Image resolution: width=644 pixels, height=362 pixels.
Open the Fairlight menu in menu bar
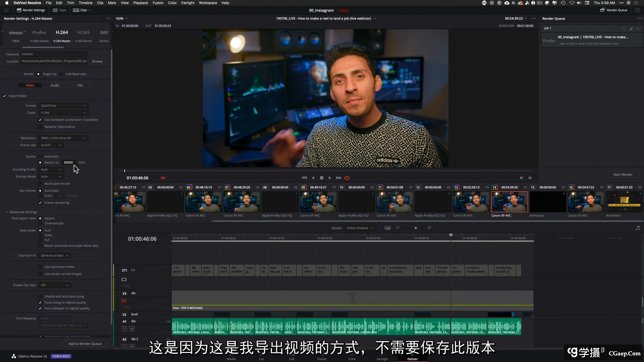pos(187,3)
